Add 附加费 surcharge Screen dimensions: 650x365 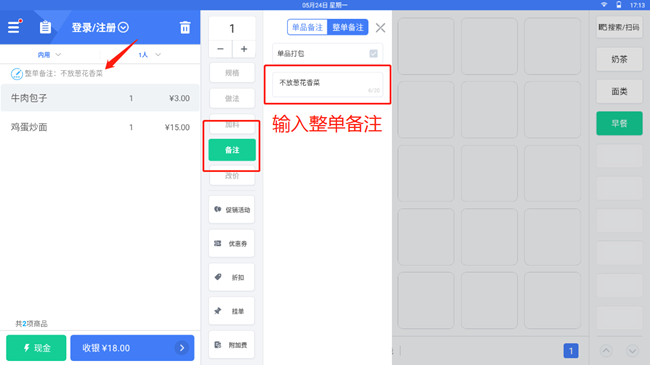click(x=232, y=345)
